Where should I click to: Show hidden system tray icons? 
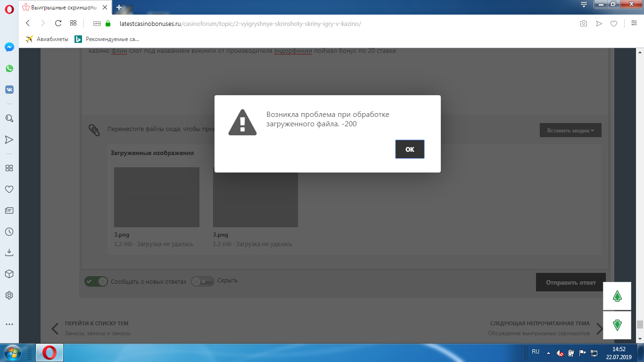[x=548, y=353]
